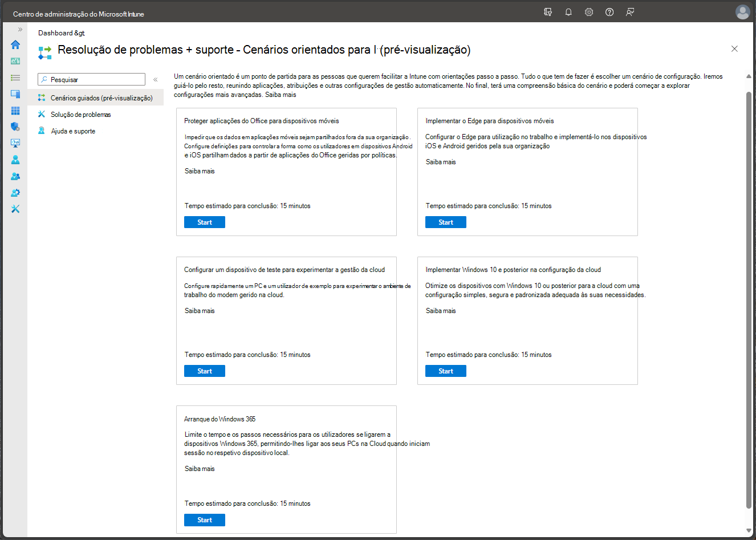Viewport: 756px width, 540px height.
Task: Start the Implementar o Edge scenario
Action: [x=446, y=222]
